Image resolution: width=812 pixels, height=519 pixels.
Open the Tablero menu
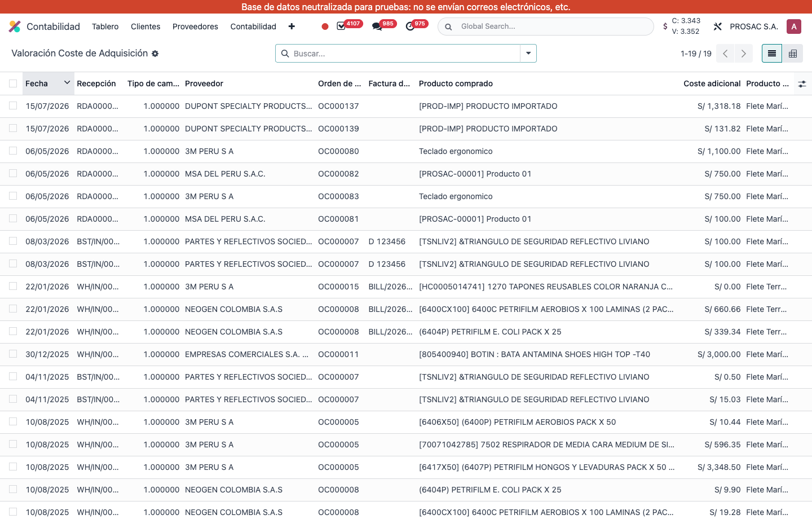(x=105, y=27)
